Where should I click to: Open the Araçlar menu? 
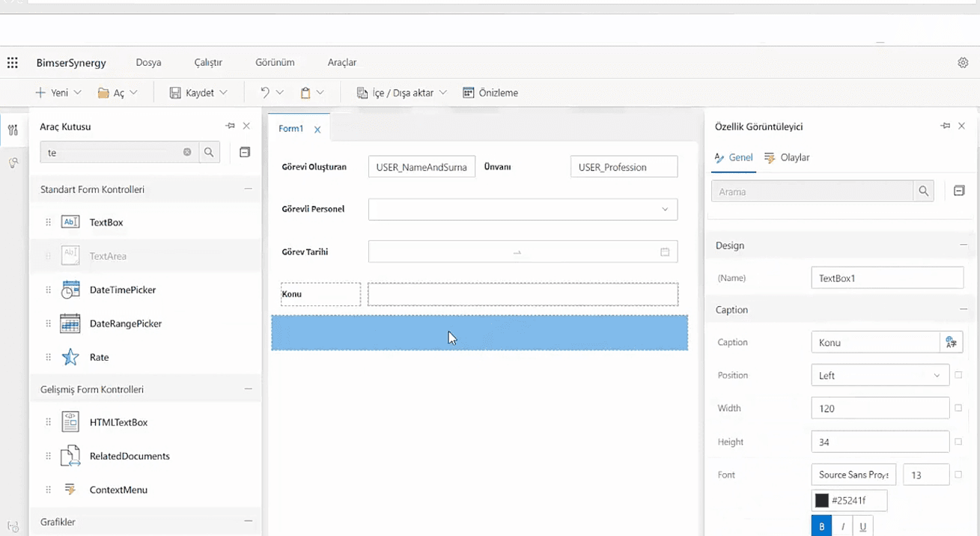pos(342,63)
